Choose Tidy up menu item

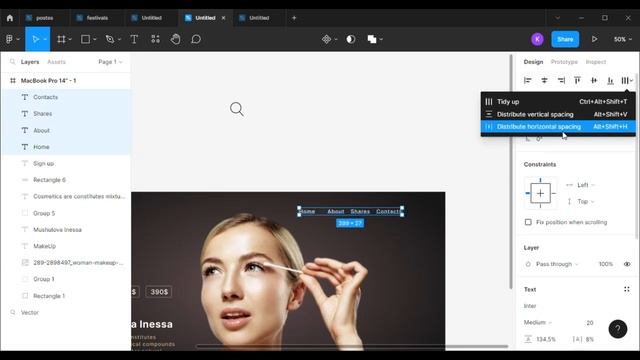(x=558, y=102)
